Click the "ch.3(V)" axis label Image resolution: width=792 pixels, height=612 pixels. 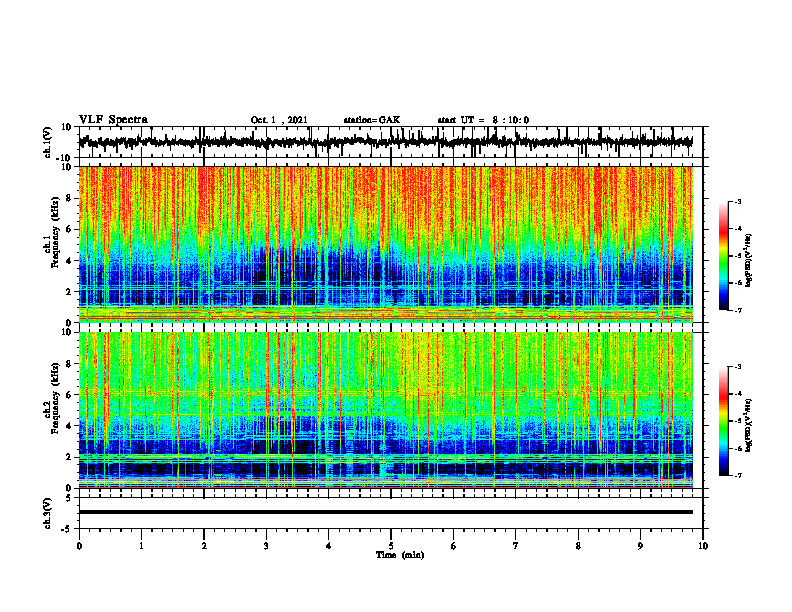[x=48, y=513]
